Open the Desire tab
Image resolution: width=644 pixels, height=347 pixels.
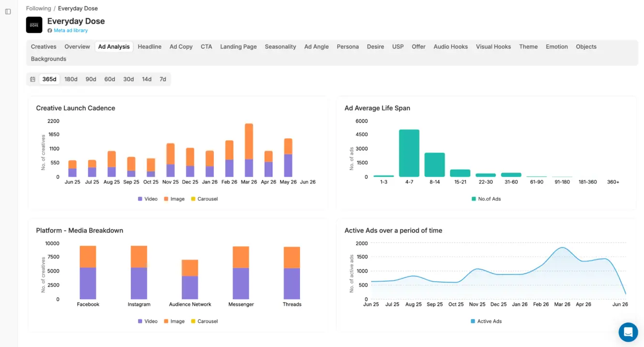(375, 47)
